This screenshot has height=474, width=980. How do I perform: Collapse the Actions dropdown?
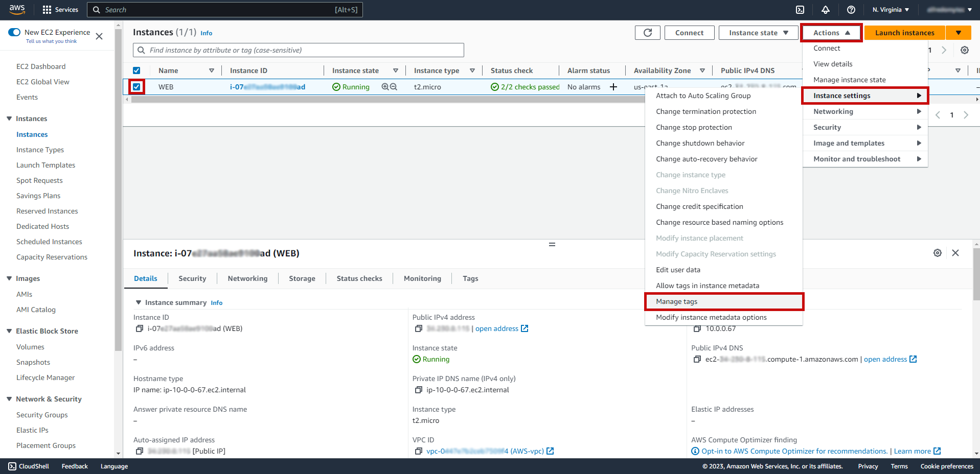point(832,33)
